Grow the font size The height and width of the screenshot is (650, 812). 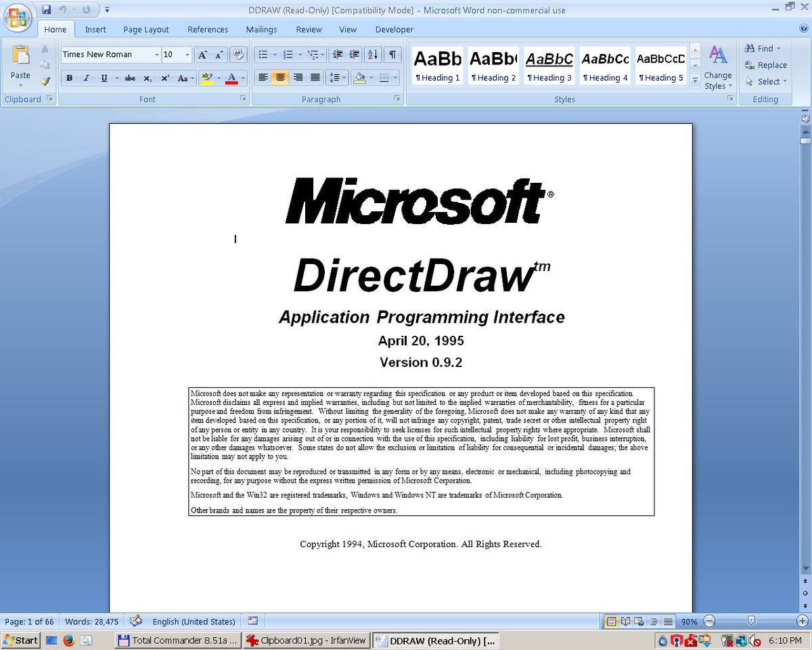(202, 55)
